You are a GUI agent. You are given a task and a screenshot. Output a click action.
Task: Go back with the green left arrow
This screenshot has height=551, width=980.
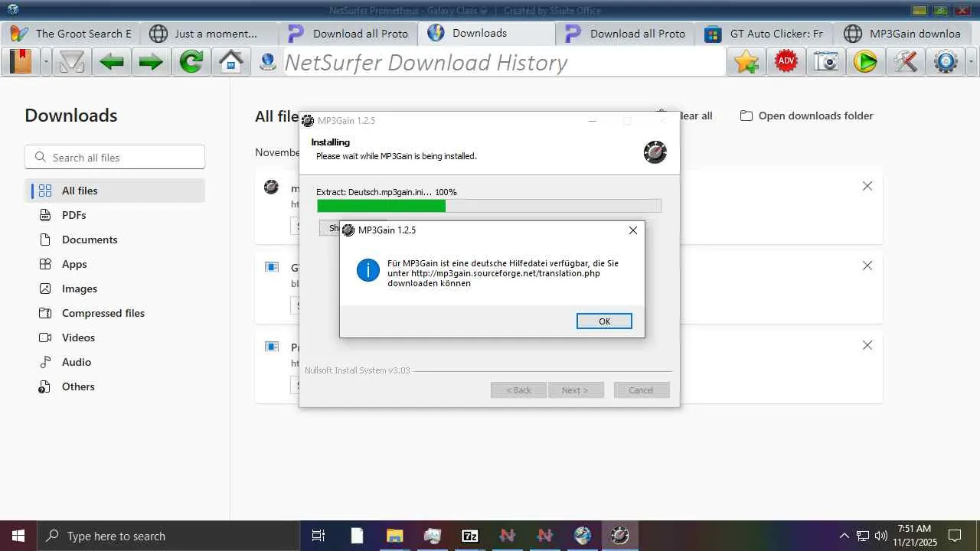click(112, 62)
